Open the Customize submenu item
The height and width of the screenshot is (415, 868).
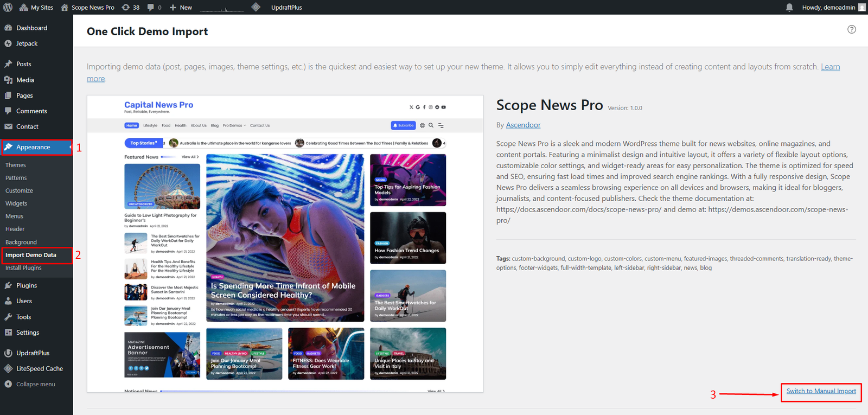19,190
